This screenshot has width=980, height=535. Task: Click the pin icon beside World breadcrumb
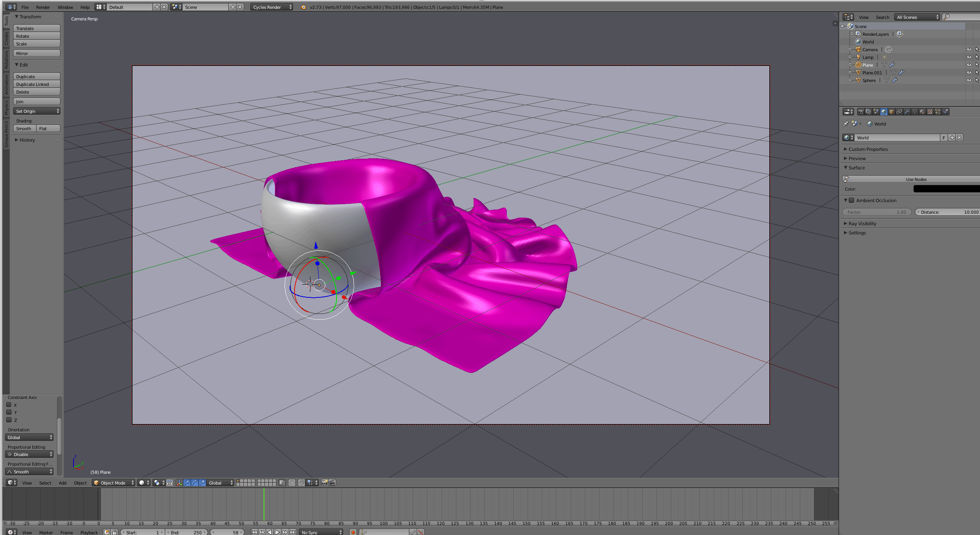click(x=846, y=124)
